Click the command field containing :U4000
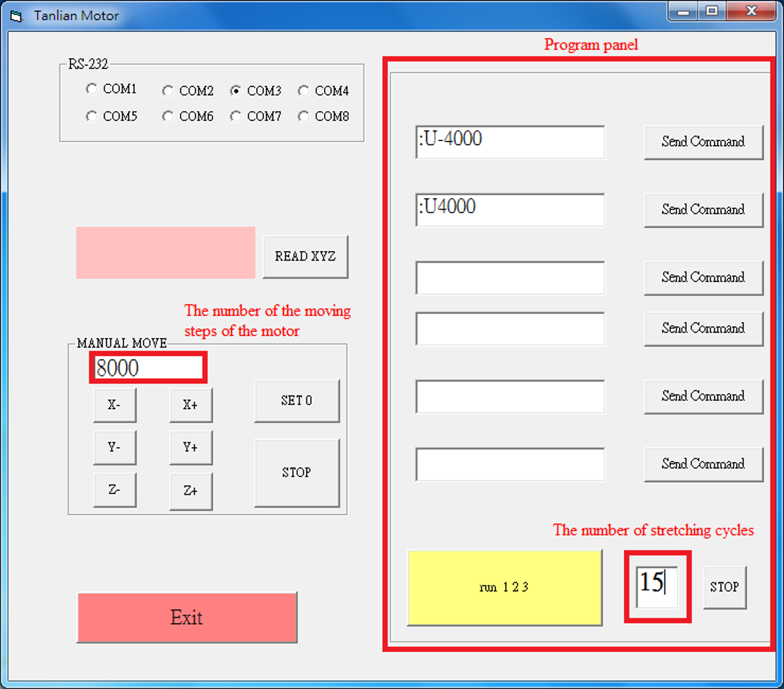Viewport: 784px width, 689px height. click(x=510, y=210)
